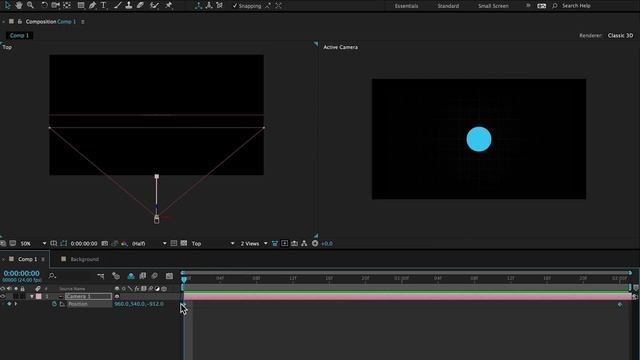Open the (Half) resolution dropdown

(149, 243)
